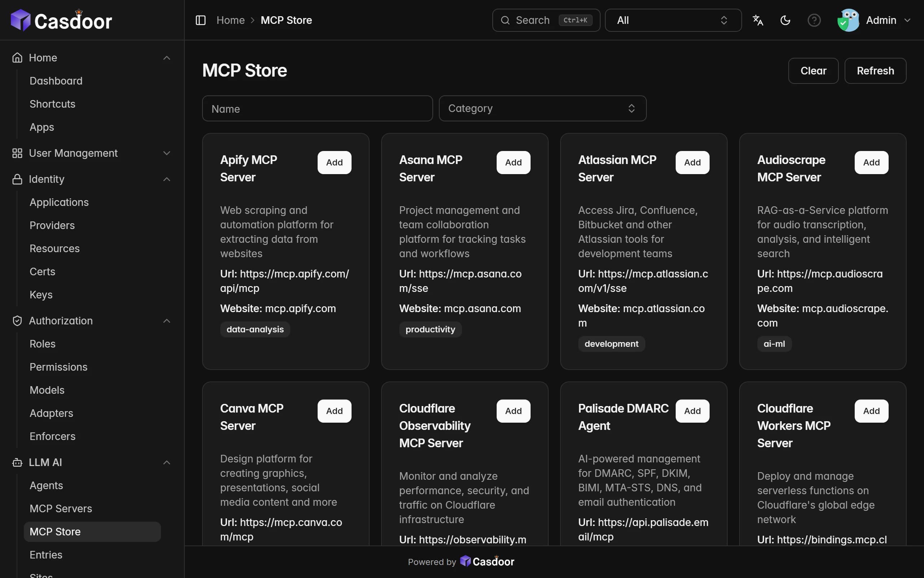The width and height of the screenshot is (924, 578).
Task: Collapse the Identity sidebar section
Action: 166,179
